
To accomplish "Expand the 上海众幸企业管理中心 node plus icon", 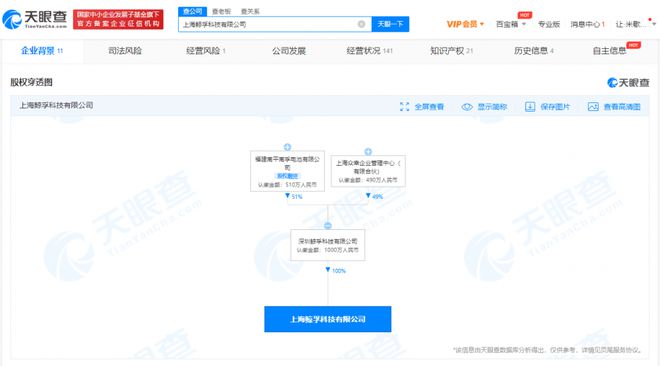I will pos(368,151).
